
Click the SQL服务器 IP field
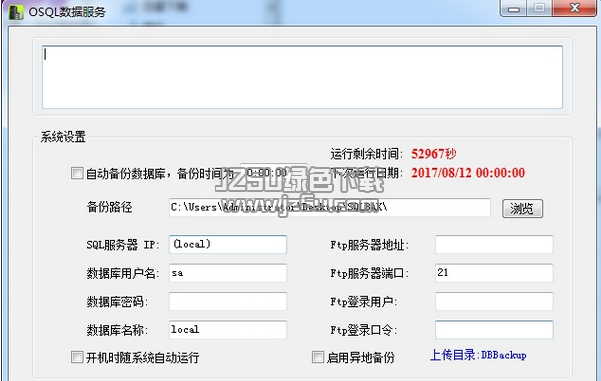228,245
